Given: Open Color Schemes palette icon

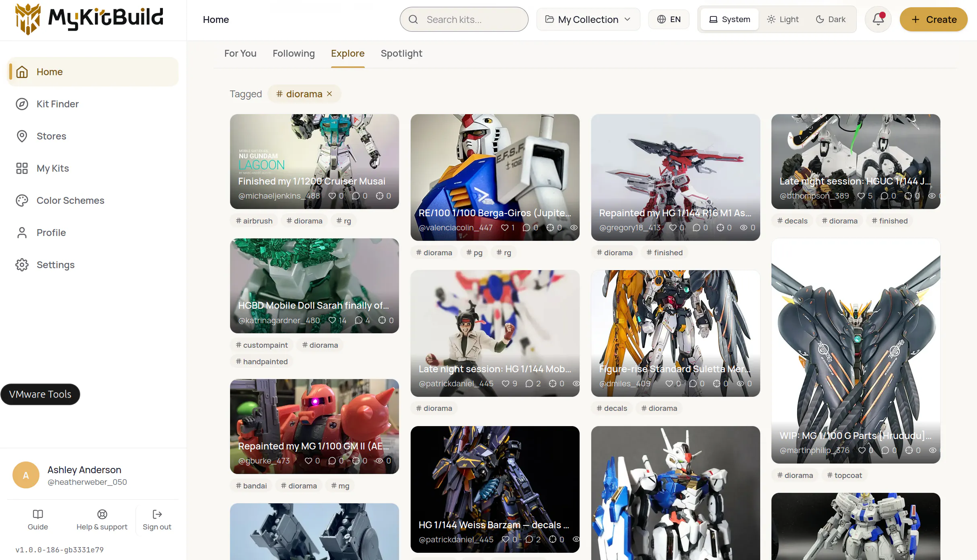Looking at the screenshot, I should 22,201.
